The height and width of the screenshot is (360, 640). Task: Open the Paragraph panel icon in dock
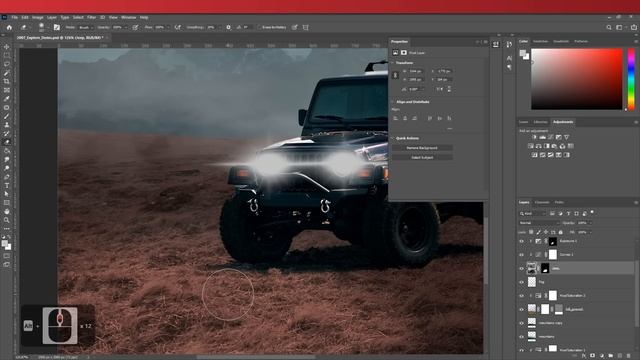coord(509,67)
